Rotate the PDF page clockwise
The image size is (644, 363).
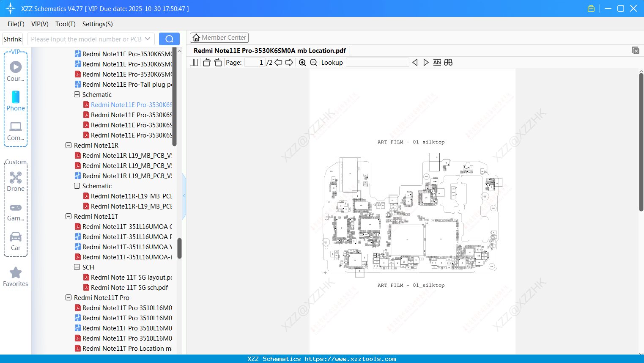pyautogui.click(x=217, y=62)
